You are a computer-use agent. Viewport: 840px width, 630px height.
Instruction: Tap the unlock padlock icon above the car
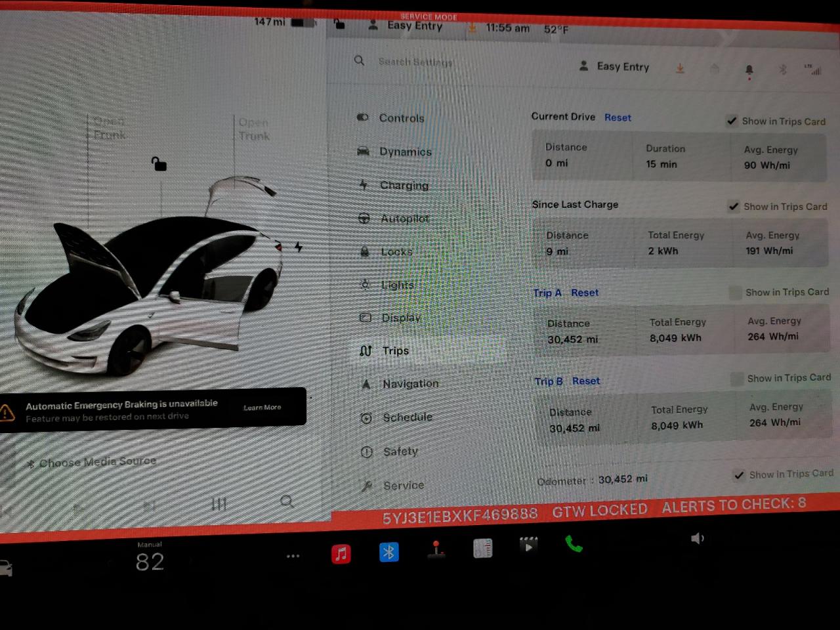[159, 163]
